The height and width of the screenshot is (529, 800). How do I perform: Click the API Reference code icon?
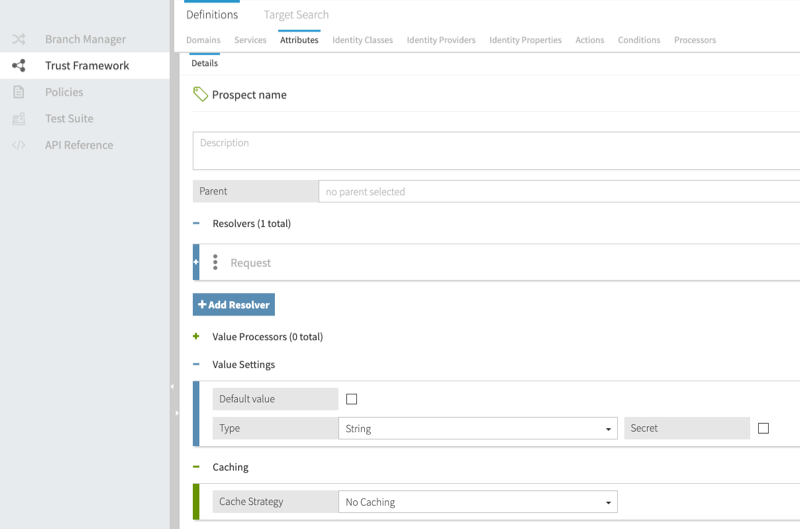point(18,145)
